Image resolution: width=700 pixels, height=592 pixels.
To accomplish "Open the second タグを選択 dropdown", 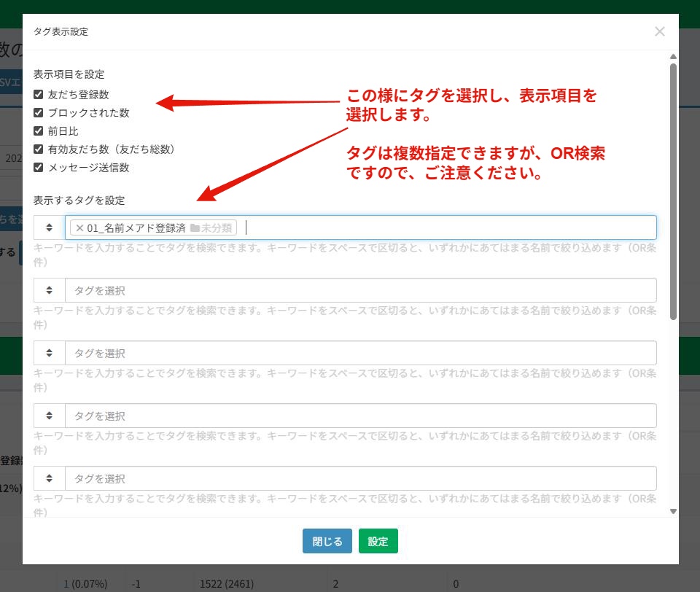I will pos(360,290).
